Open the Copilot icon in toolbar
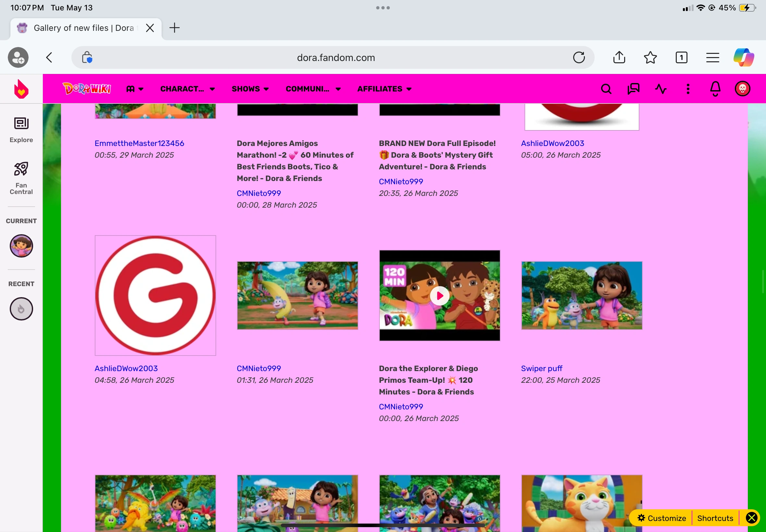This screenshot has width=766, height=532. pos(743,57)
